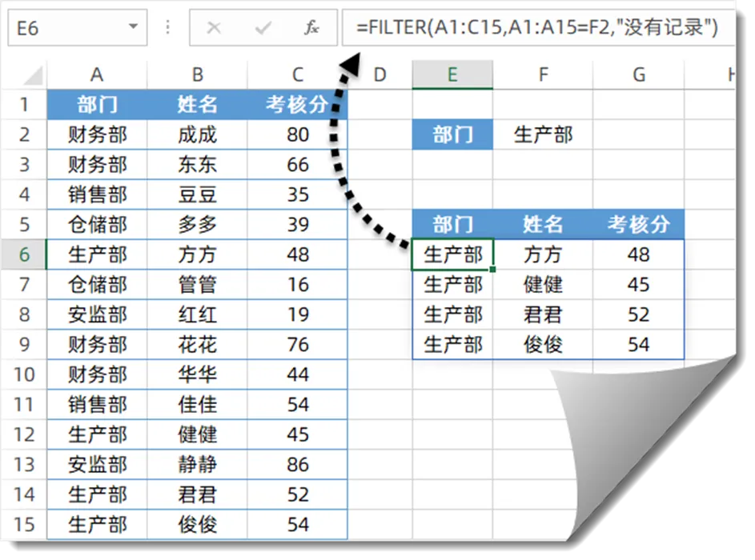The image size is (755, 560).
Task: Click the 考核分 header in cell C1
Action: 298,105
